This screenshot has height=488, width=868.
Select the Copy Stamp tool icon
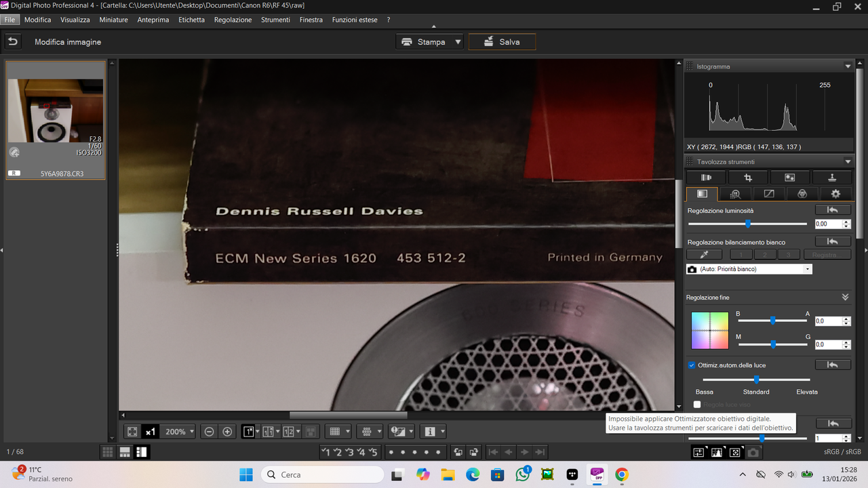click(832, 177)
